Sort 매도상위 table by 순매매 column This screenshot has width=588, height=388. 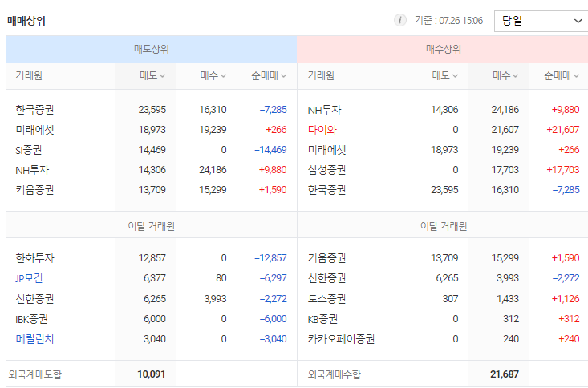(x=269, y=75)
